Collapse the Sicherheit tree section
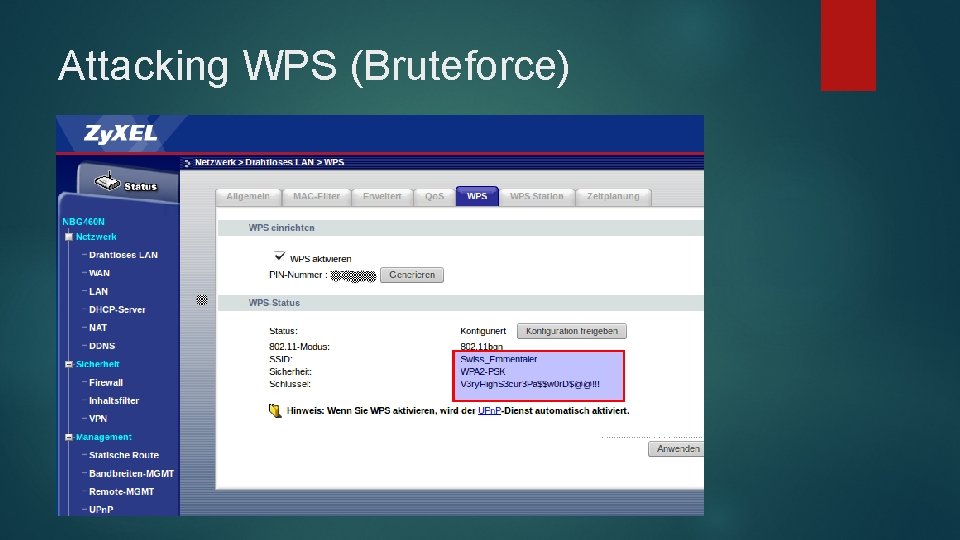 [x=69, y=364]
